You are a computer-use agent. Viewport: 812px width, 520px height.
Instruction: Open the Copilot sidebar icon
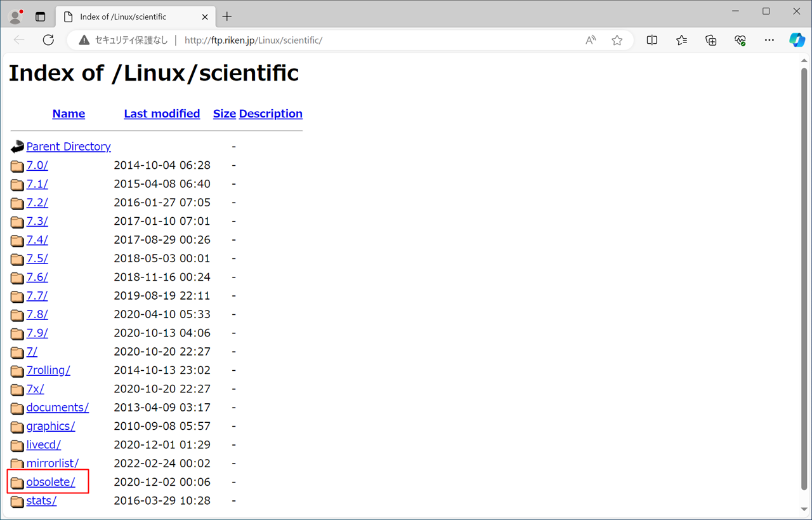pyautogui.click(x=797, y=40)
